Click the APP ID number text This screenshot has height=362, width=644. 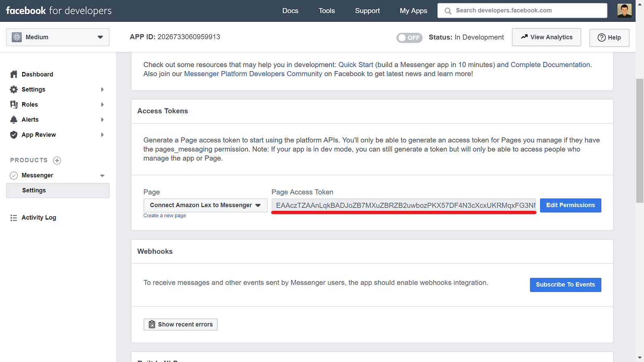(x=189, y=37)
